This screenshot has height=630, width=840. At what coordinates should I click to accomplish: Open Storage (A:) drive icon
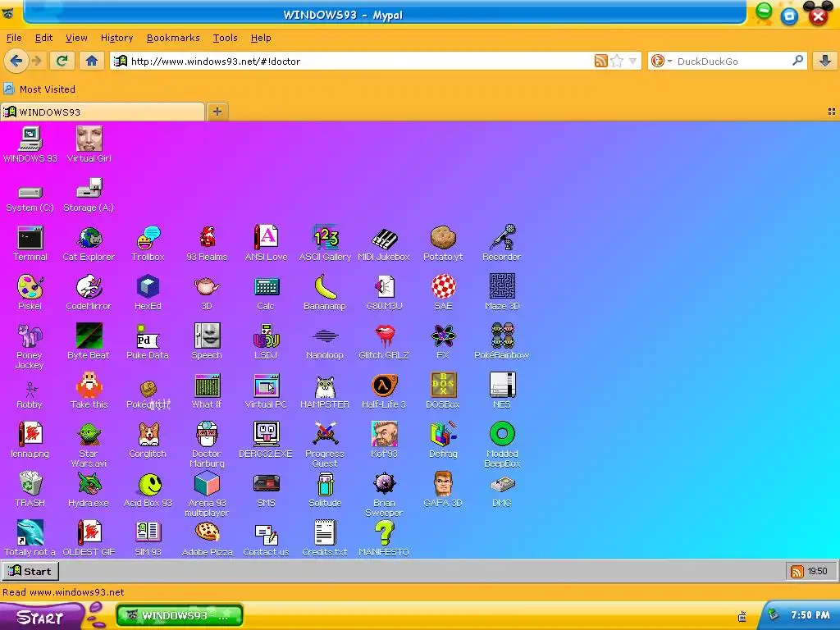(89, 195)
